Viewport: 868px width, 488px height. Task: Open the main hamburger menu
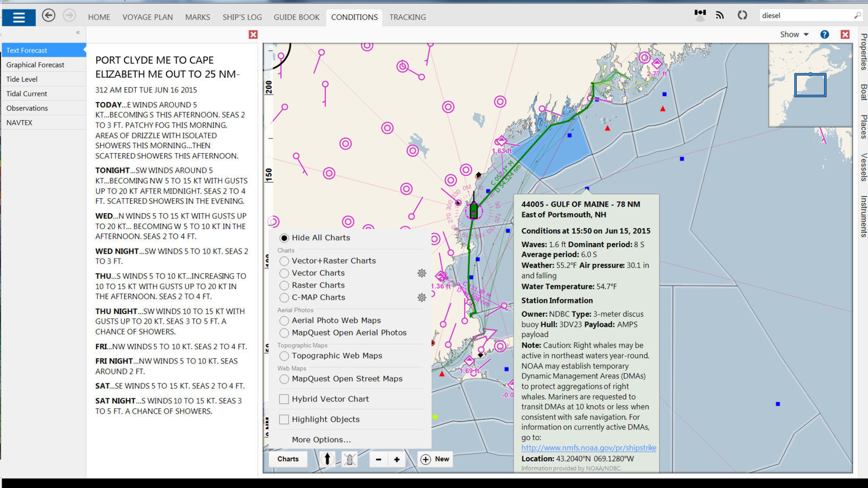point(19,18)
